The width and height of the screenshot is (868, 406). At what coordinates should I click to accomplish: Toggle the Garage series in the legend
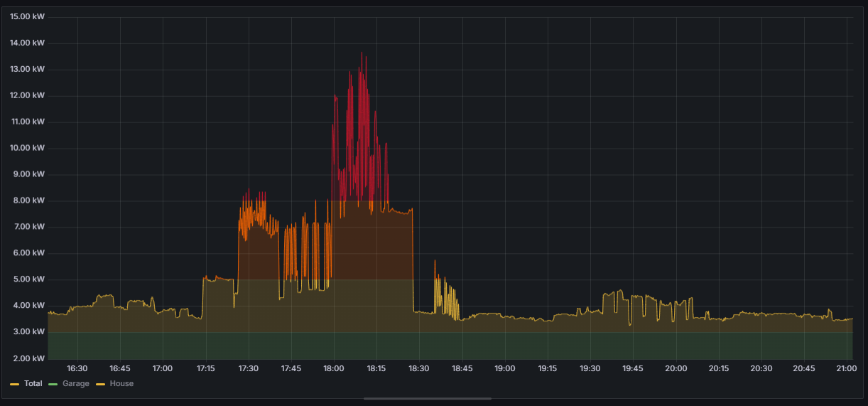pyautogui.click(x=76, y=384)
